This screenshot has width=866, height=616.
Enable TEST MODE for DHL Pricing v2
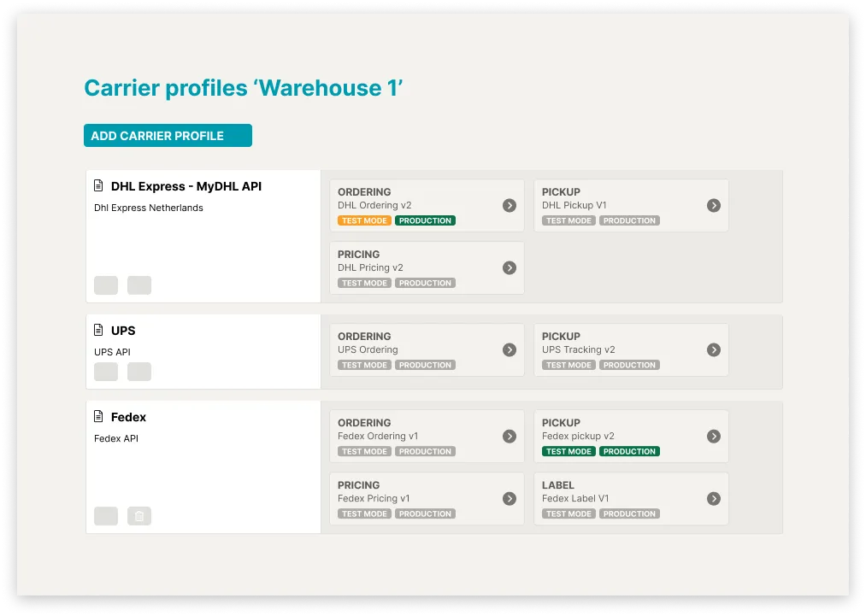(364, 283)
